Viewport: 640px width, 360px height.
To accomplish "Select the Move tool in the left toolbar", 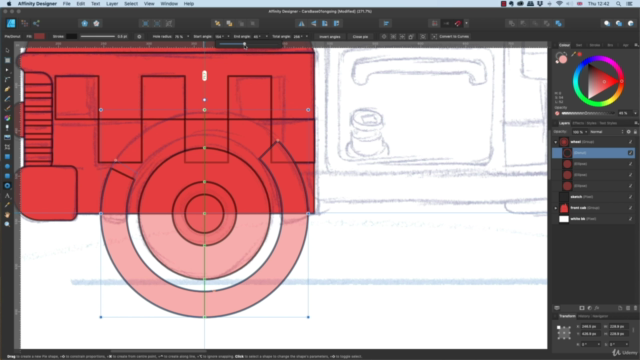I will (7, 50).
